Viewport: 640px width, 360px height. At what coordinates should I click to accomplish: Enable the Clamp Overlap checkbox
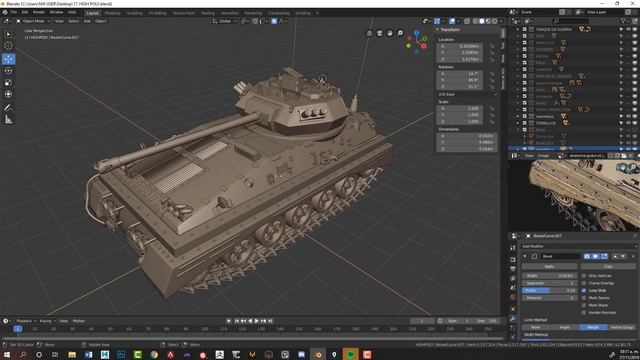pos(584,283)
